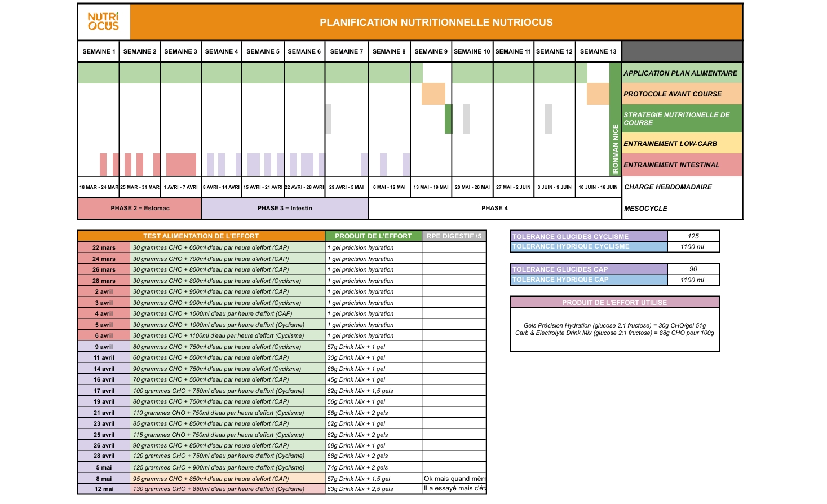827x504 pixels.
Task: Click the 60 grammes CHO + 500ml test cell
Action: pyautogui.click(x=228, y=357)
